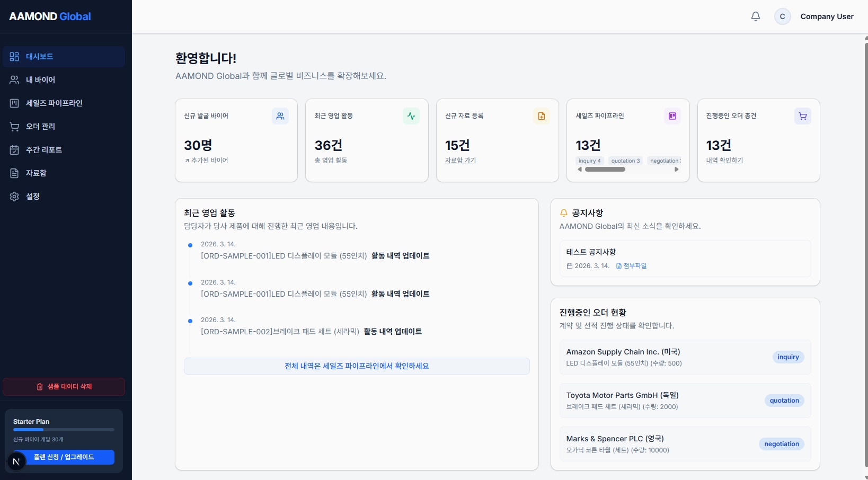
Task: Click the document icon on 신규 자료 등록 card
Action: coord(541,116)
